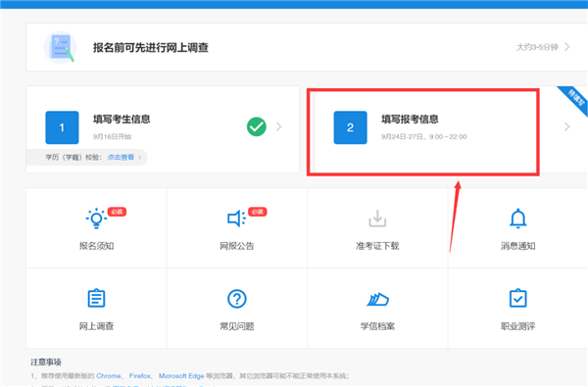This screenshot has height=387, width=588.
Task: Open the Chrome browser link
Action: (x=109, y=376)
